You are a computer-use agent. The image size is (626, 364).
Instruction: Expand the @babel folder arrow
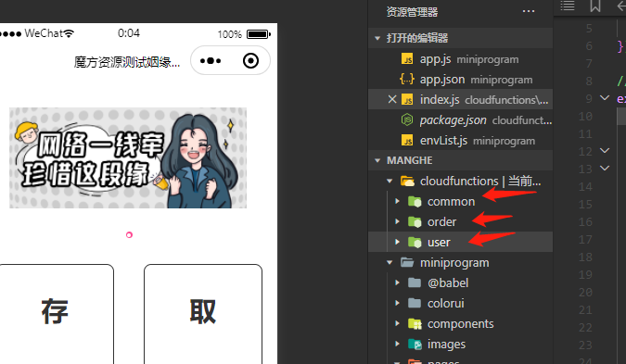[397, 282]
